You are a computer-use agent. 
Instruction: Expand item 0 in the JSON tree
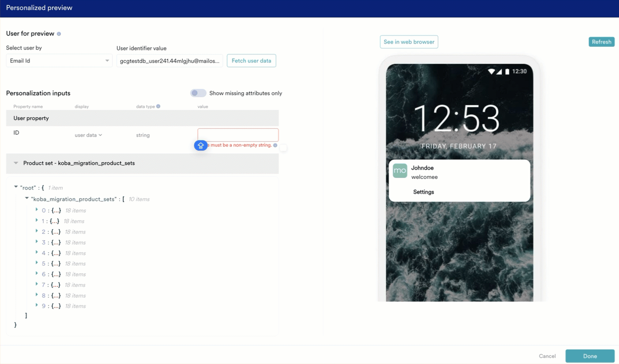point(37,210)
